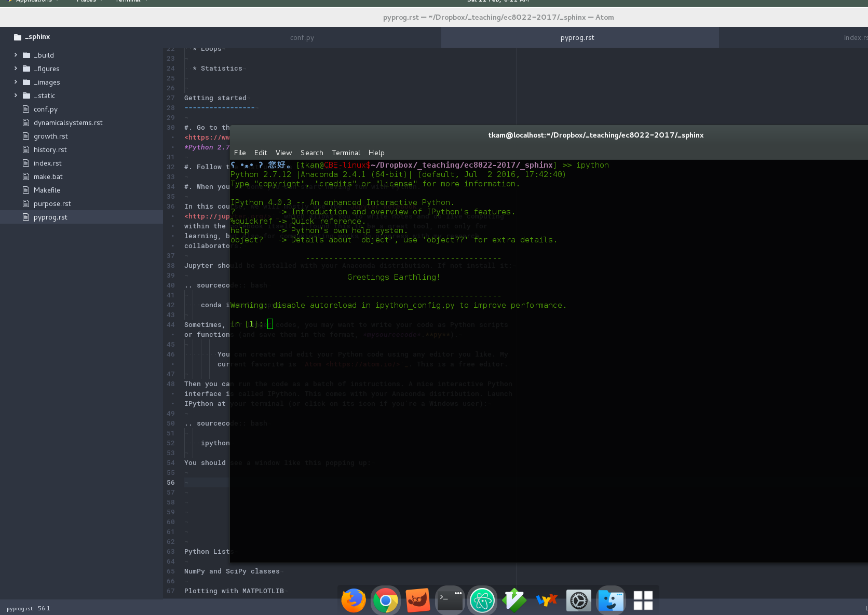Screen dimensions: 868x615
Task: Switch to the conf.py editor tab
Action: 302,37
